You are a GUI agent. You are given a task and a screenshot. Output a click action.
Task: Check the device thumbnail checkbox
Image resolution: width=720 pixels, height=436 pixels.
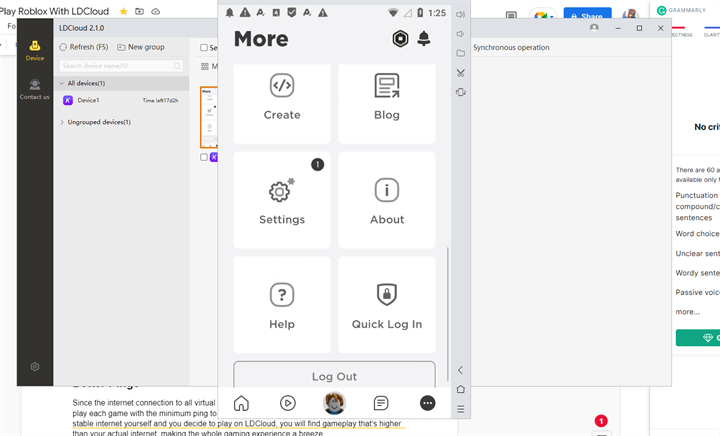[x=204, y=157]
